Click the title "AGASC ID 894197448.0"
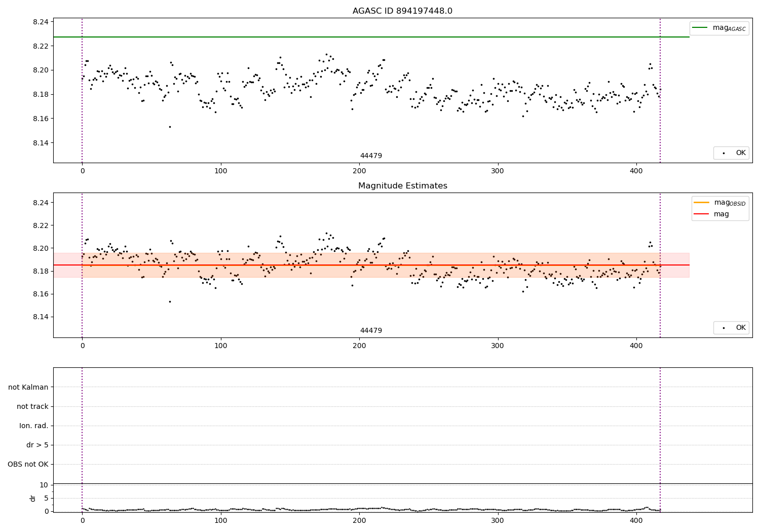 point(403,11)
